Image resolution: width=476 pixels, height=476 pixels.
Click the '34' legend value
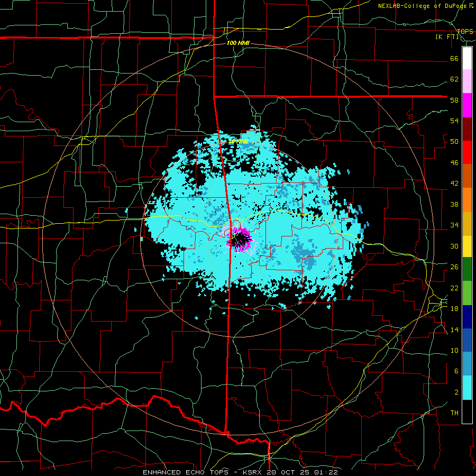454,225
